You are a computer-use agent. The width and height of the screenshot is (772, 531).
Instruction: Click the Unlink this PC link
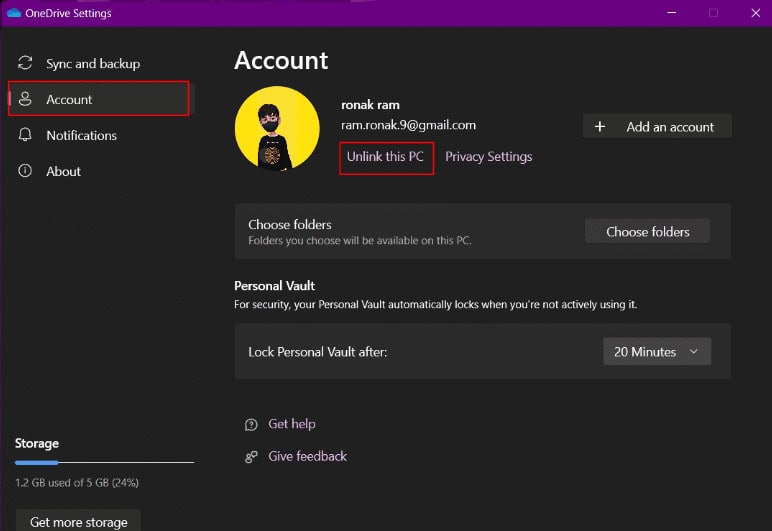(385, 156)
